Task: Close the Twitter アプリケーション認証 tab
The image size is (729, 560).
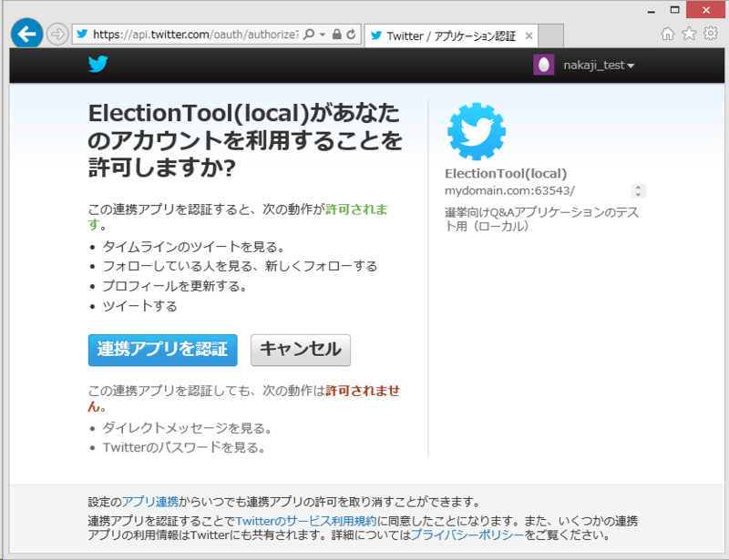Action: [x=529, y=36]
